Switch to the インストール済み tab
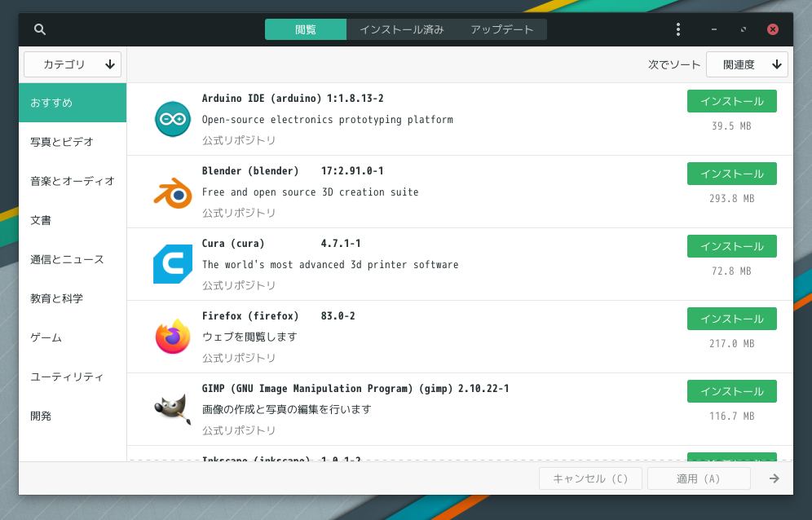812x520 pixels. point(402,29)
